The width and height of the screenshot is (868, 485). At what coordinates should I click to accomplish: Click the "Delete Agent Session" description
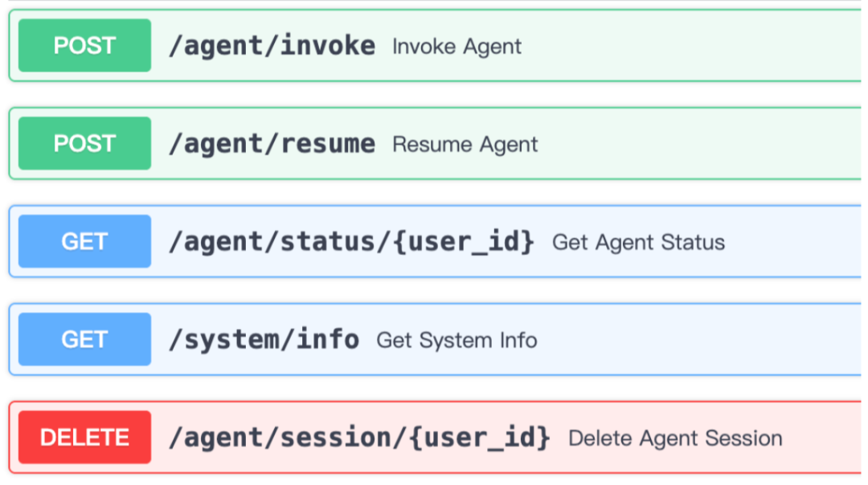point(675,439)
